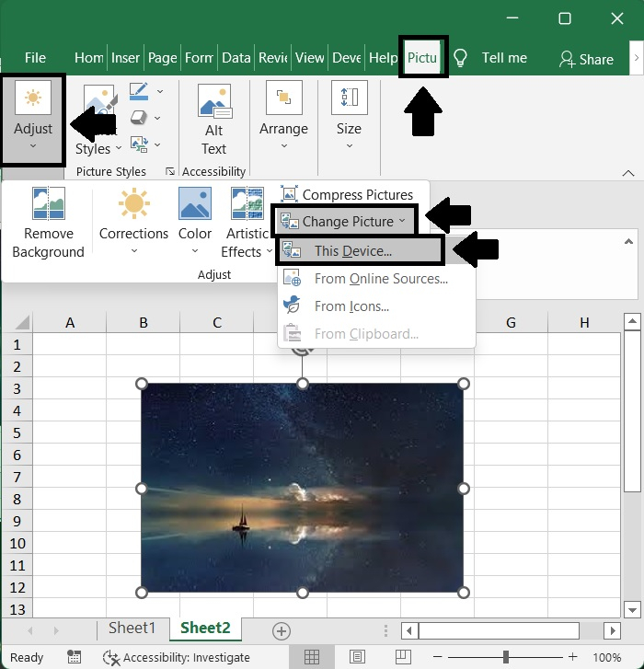Open the Developer tab
The image size is (644, 669).
coord(346,58)
